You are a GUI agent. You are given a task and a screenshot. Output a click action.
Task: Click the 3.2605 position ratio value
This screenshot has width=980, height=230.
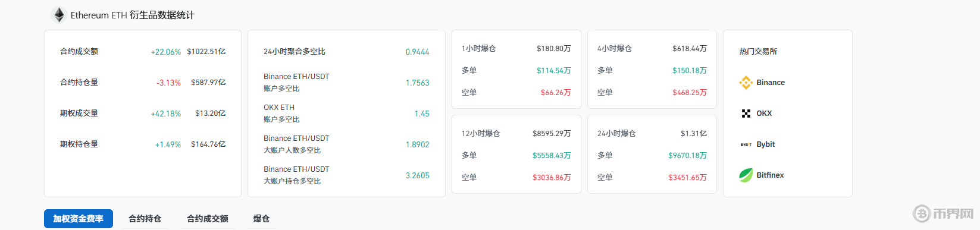[418, 175]
